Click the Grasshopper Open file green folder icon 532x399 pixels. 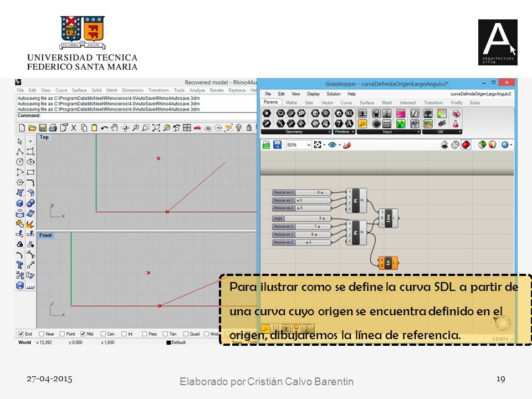coord(267,145)
